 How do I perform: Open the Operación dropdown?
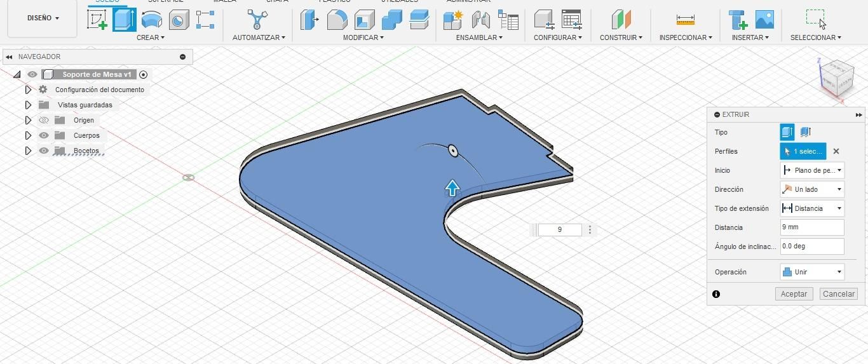(812, 272)
